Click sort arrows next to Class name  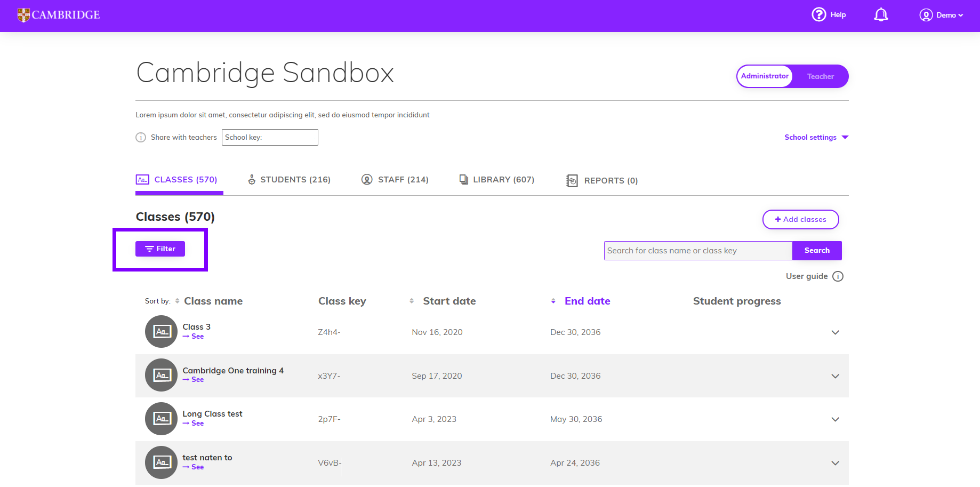pyautogui.click(x=178, y=301)
